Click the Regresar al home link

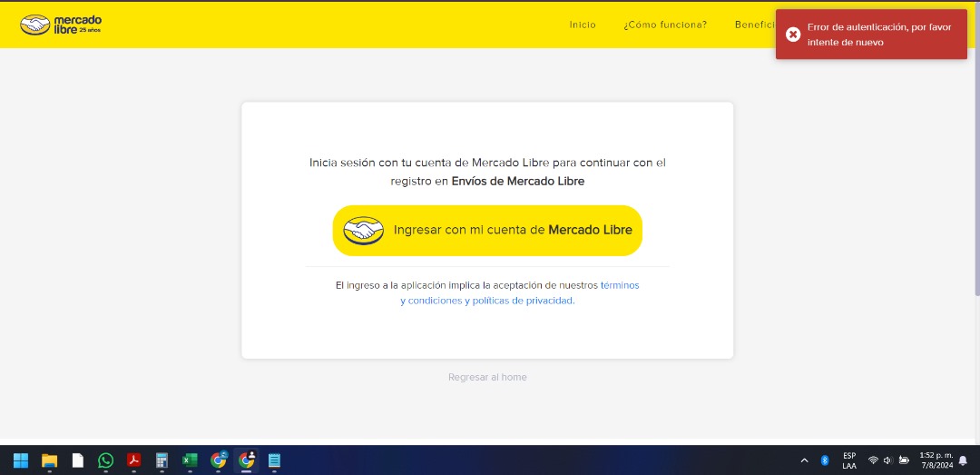(x=487, y=378)
